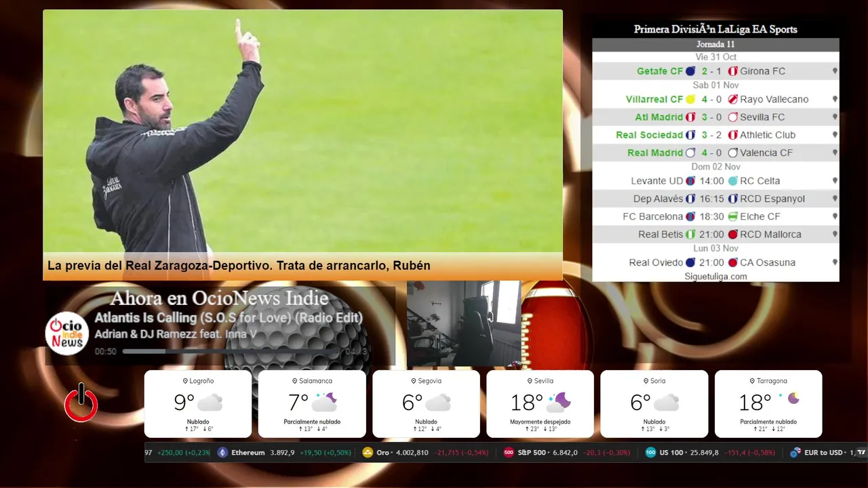868x488 pixels.
Task: Open the stadium pin for Real Oviedo–Osasuna
Action: (835, 262)
